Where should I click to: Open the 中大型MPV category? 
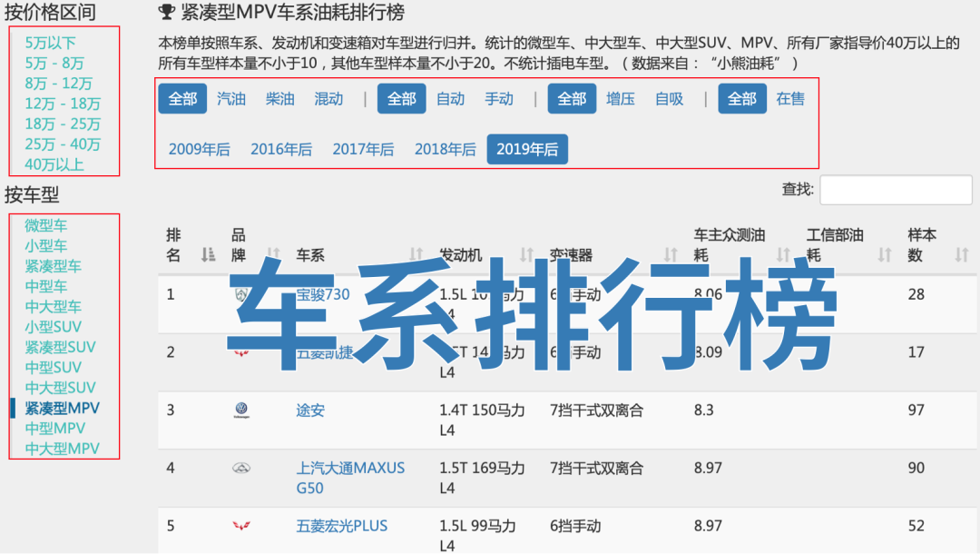[x=62, y=449]
